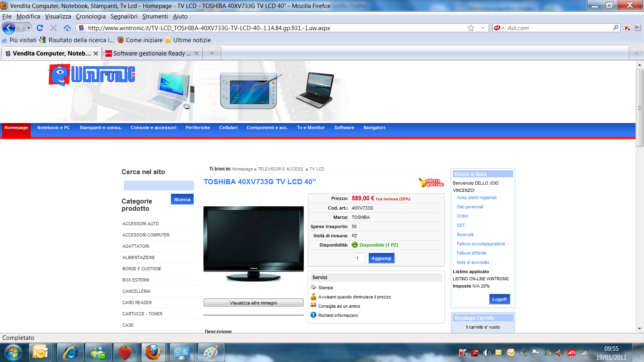This screenshot has height=362, width=644.
Task: Open the Paint palette taskbar icon
Action: coord(211,353)
